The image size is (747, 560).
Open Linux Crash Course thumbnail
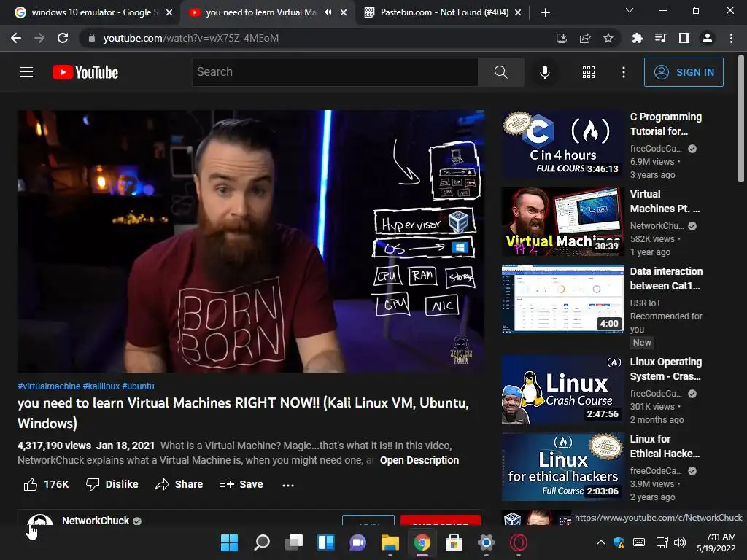point(562,389)
